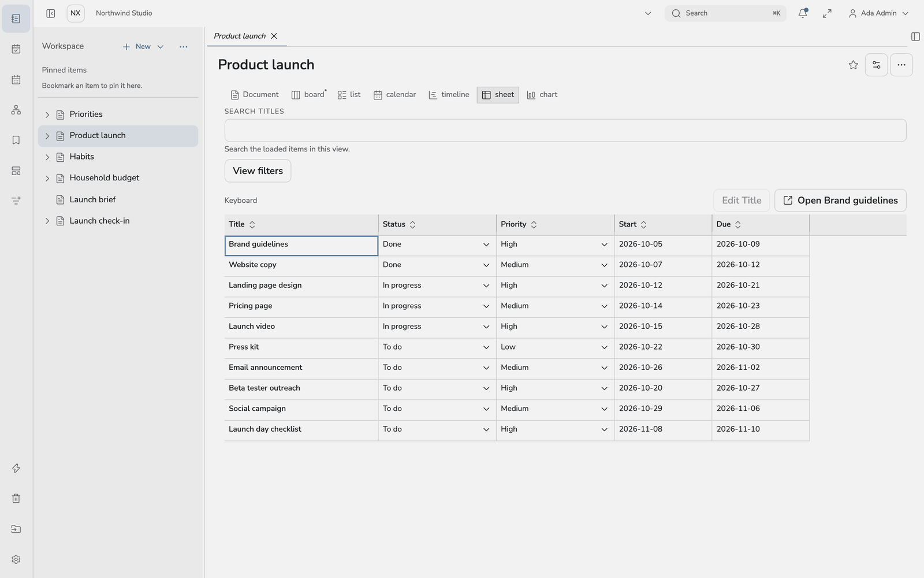924x578 pixels.
Task: Switch to the timeline view
Action: click(x=449, y=95)
